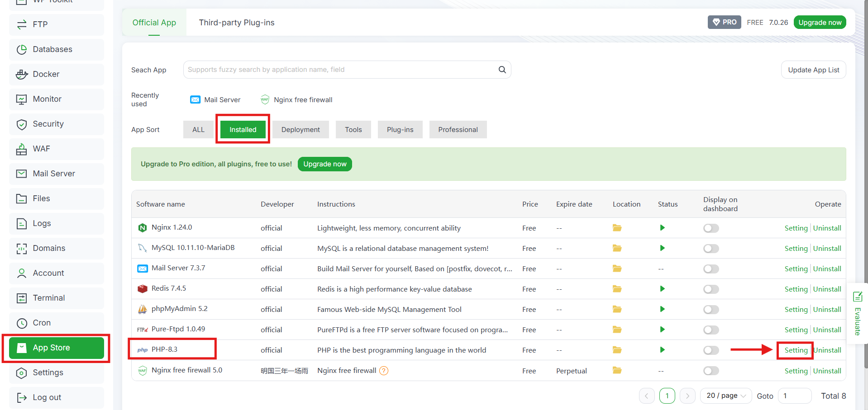
Task: Click the Logs sidebar icon
Action: 21,223
